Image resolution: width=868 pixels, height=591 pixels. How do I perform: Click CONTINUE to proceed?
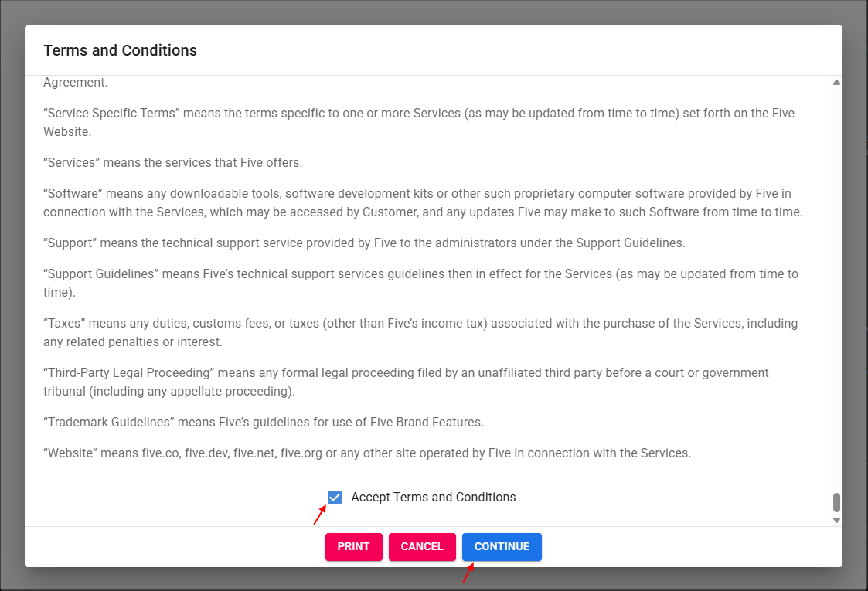pyautogui.click(x=502, y=546)
